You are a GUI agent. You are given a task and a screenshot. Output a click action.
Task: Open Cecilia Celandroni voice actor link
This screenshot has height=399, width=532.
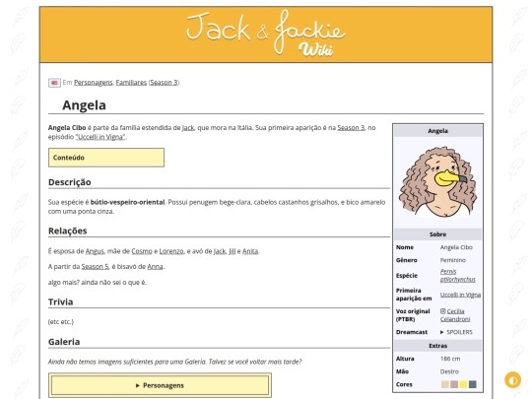[455, 315]
